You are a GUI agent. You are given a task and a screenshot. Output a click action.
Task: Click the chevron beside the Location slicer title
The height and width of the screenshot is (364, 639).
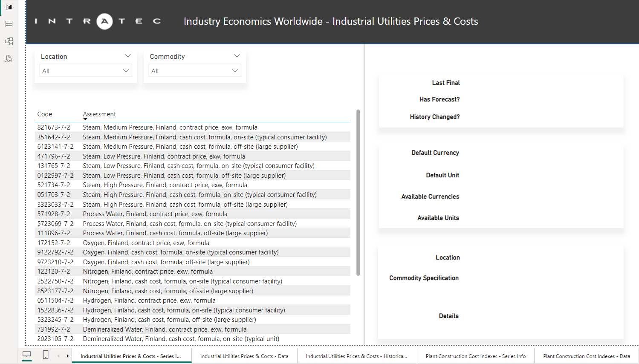(x=127, y=56)
